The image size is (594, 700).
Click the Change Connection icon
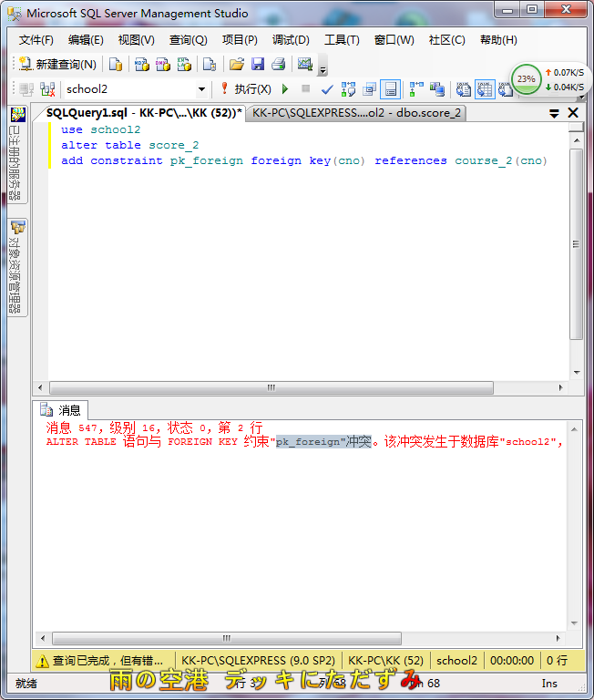point(47,89)
